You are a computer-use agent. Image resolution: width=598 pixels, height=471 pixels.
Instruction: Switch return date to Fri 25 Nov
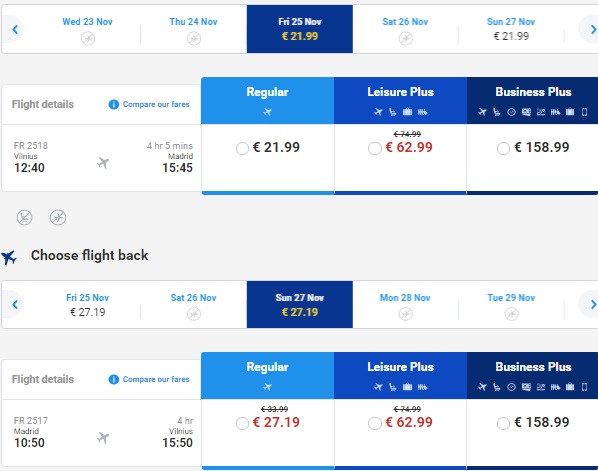pyautogui.click(x=87, y=304)
